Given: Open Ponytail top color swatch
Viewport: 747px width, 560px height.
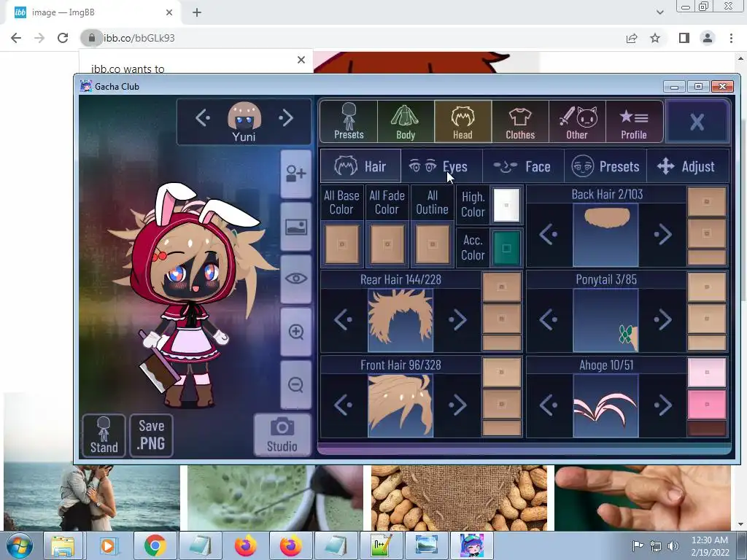Looking at the screenshot, I should pyautogui.click(x=706, y=287).
